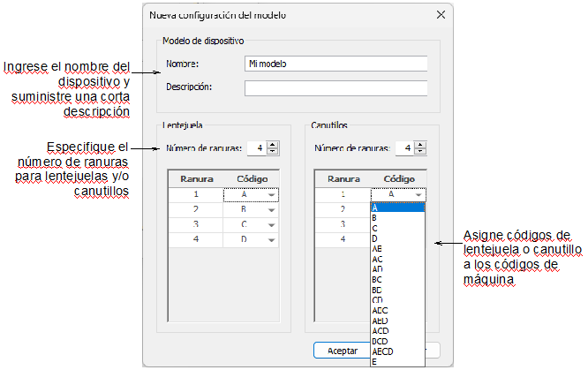Select option D in open list
Image resolution: width=588 pixels, height=370 pixels.
[x=397, y=238]
